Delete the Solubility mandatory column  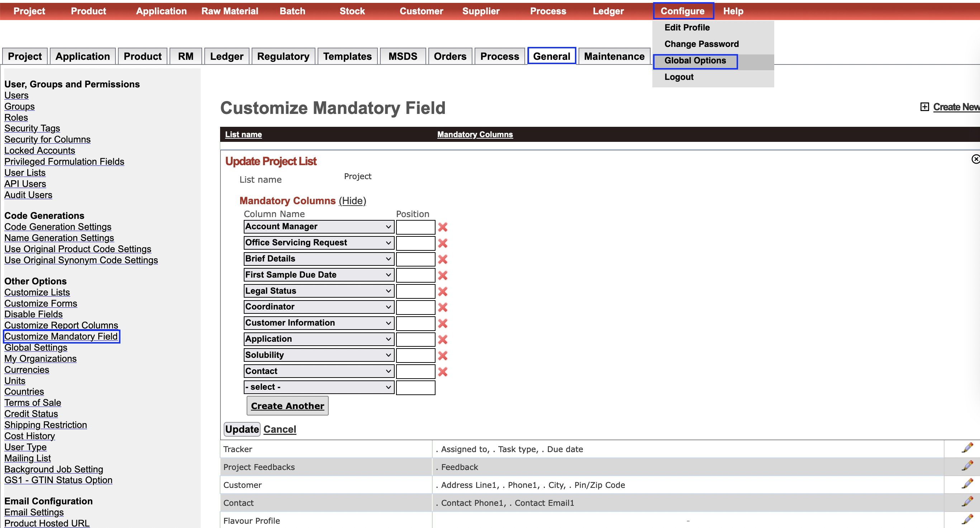442,355
